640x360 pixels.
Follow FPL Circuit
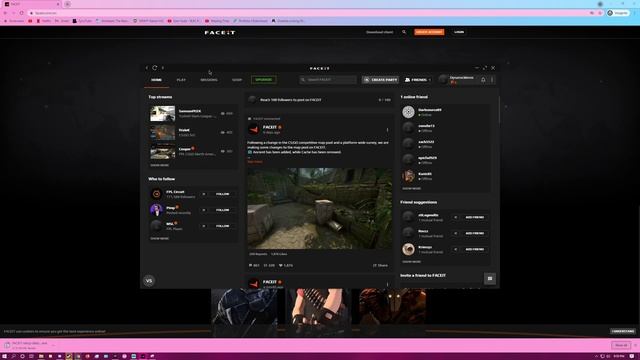(222, 194)
